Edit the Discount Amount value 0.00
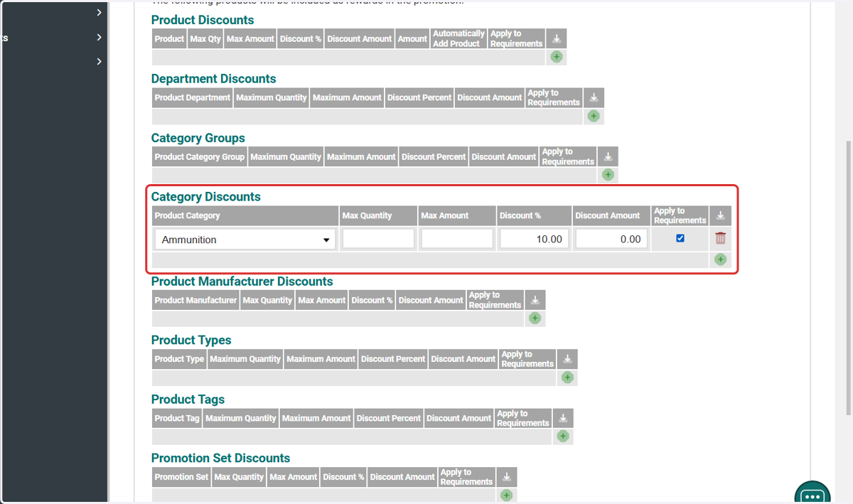This screenshot has width=853, height=504. (611, 240)
